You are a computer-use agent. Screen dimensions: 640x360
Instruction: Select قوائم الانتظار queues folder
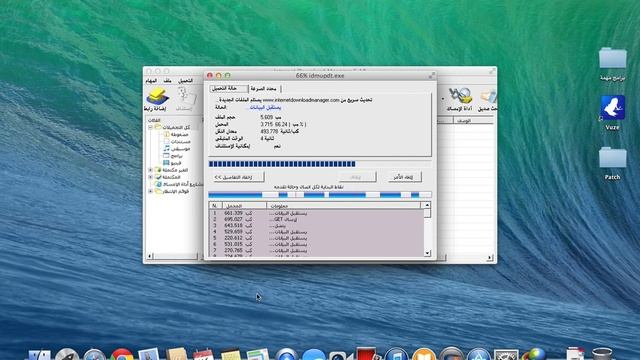(x=172, y=191)
